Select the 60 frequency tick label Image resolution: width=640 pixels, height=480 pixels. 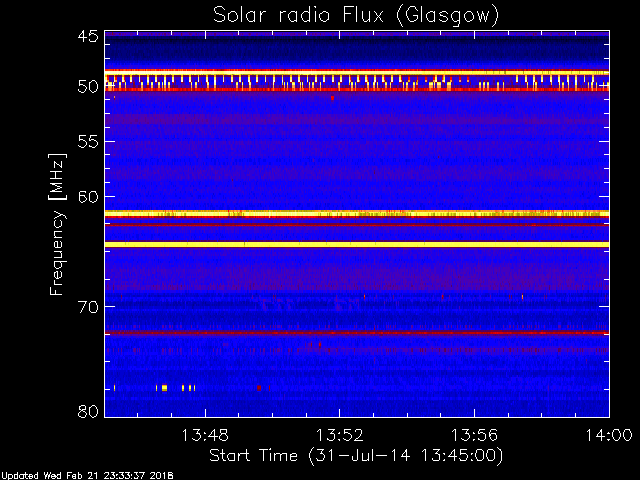[x=88, y=197]
